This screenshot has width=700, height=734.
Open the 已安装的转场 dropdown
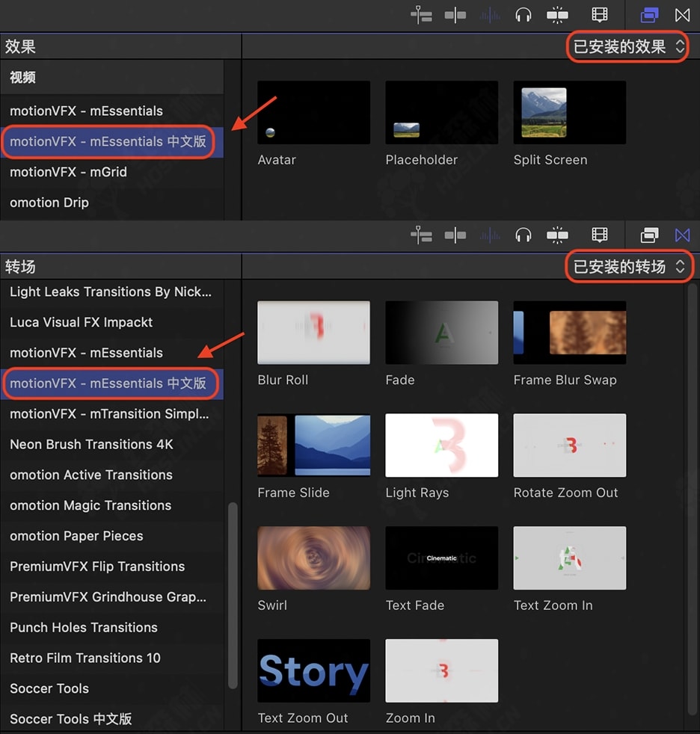(628, 266)
